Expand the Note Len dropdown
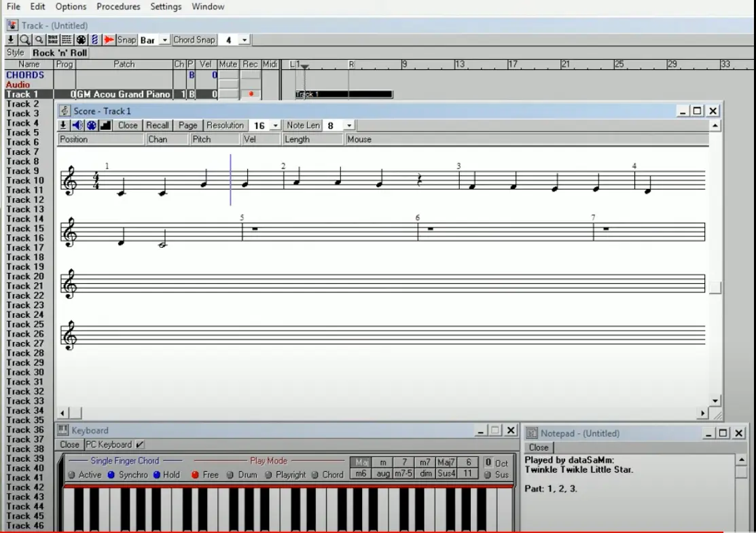Image resolution: width=756 pixels, height=533 pixels. (348, 126)
